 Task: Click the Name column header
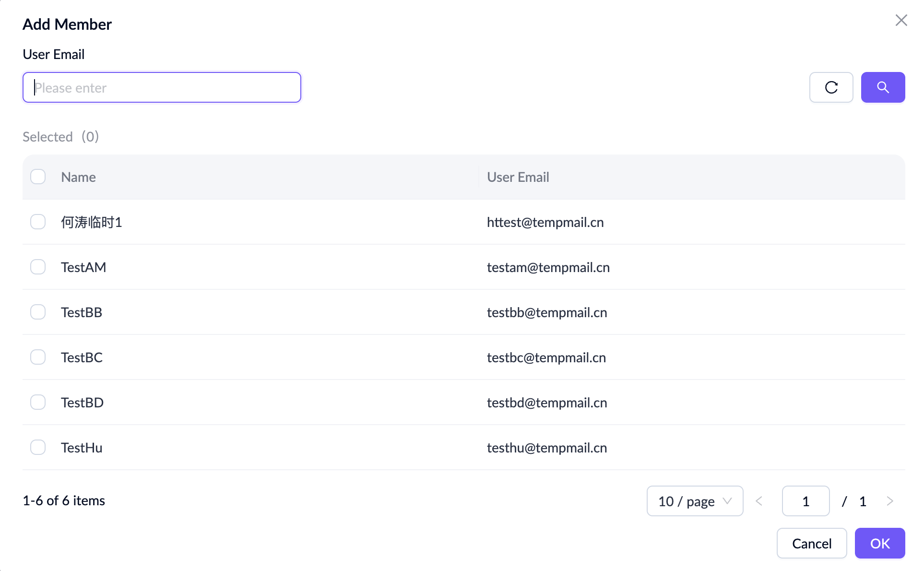[x=79, y=177]
